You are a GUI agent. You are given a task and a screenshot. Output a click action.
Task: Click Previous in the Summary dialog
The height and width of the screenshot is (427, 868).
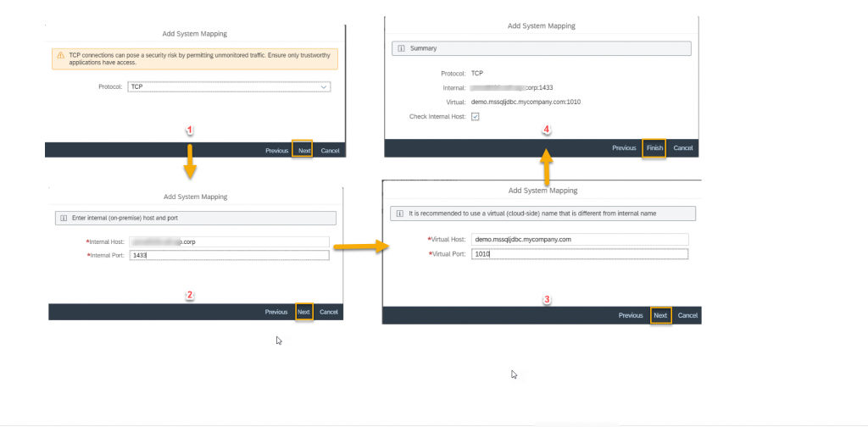pyautogui.click(x=625, y=148)
